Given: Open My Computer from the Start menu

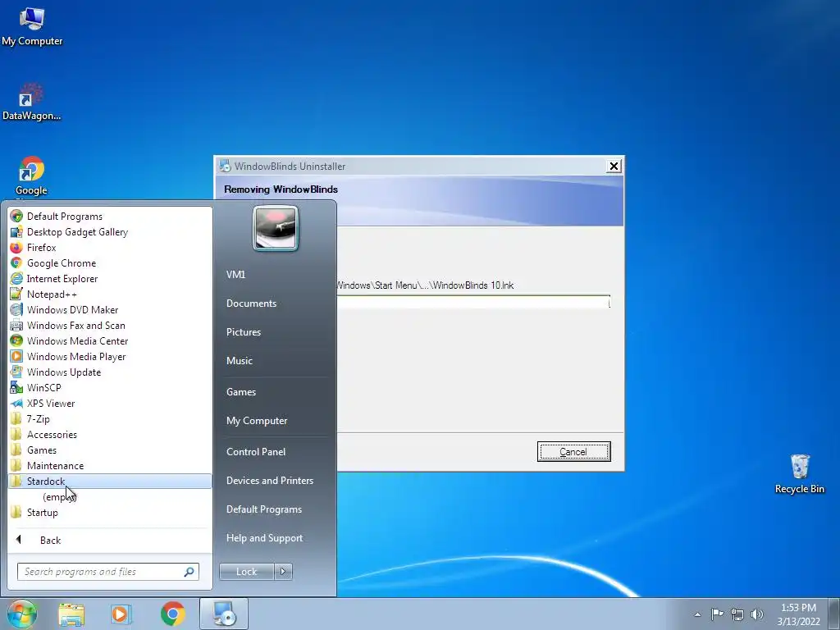Looking at the screenshot, I should tap(275, 421).
